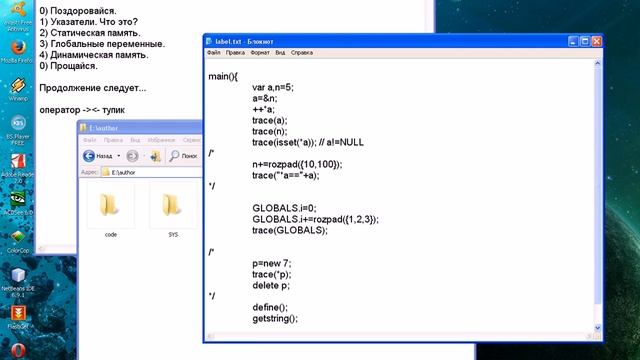Click '1) Указатели. Что это?' in the background document
Screen dimensions: 640x360
coord(89,22)
